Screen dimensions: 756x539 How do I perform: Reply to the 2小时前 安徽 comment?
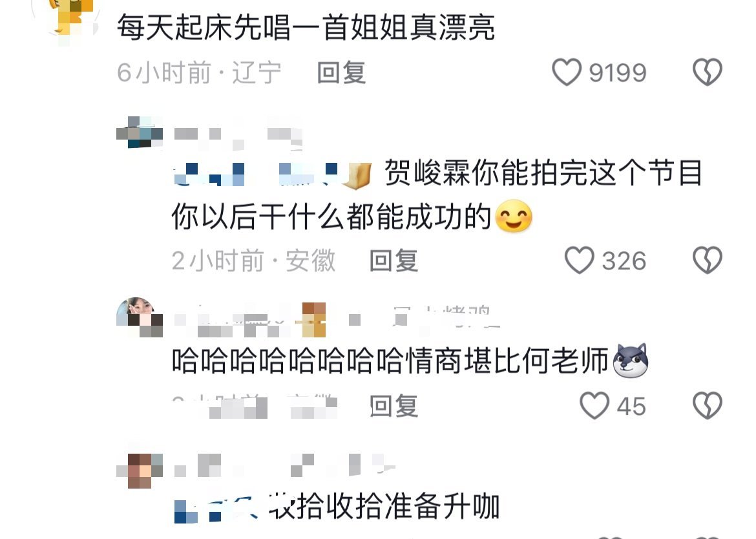[394, 261]
